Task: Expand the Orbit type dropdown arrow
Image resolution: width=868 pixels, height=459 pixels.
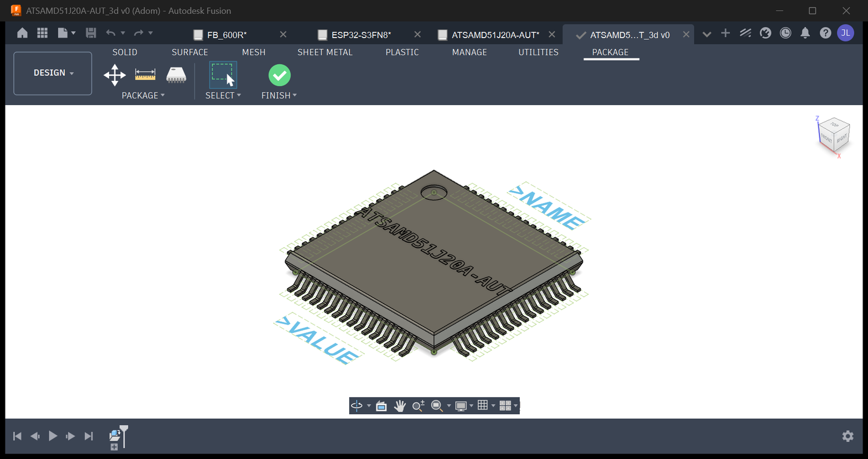Action: coord(369,406)
